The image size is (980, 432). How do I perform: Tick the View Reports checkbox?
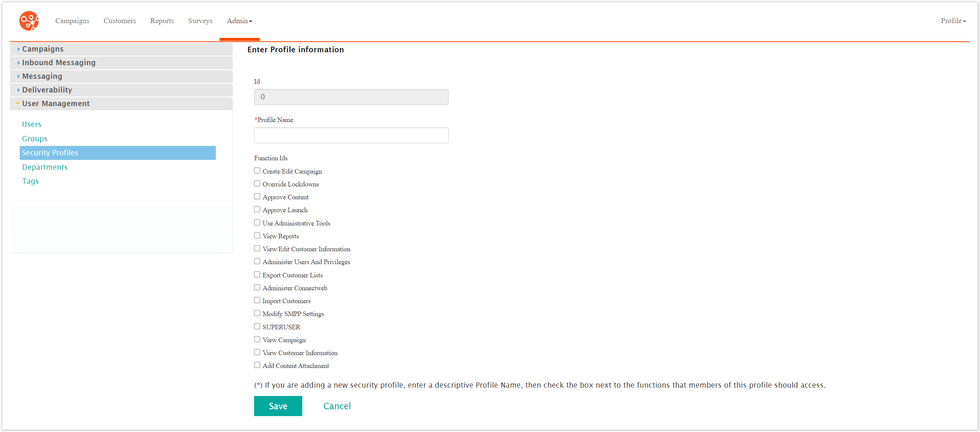tap(257, 236)
